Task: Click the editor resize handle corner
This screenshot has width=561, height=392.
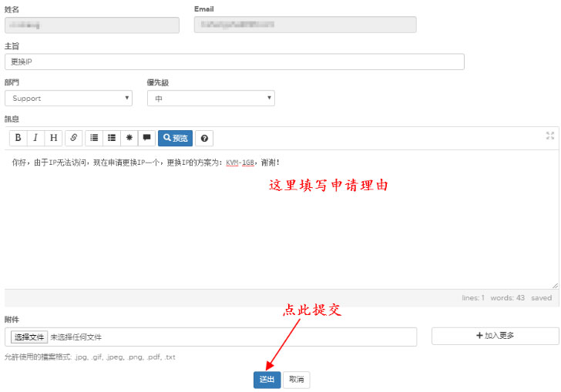Action: (554, 285)
